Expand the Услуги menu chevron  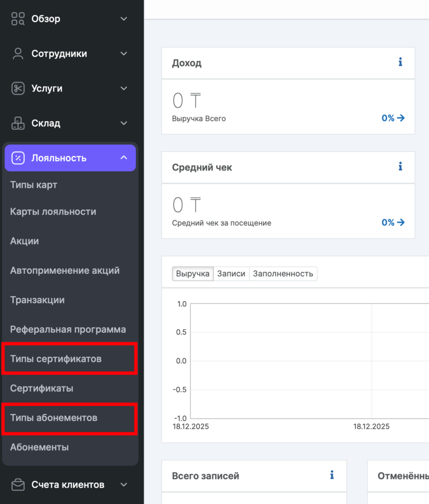pyautogui.click(x=123, y=89)
